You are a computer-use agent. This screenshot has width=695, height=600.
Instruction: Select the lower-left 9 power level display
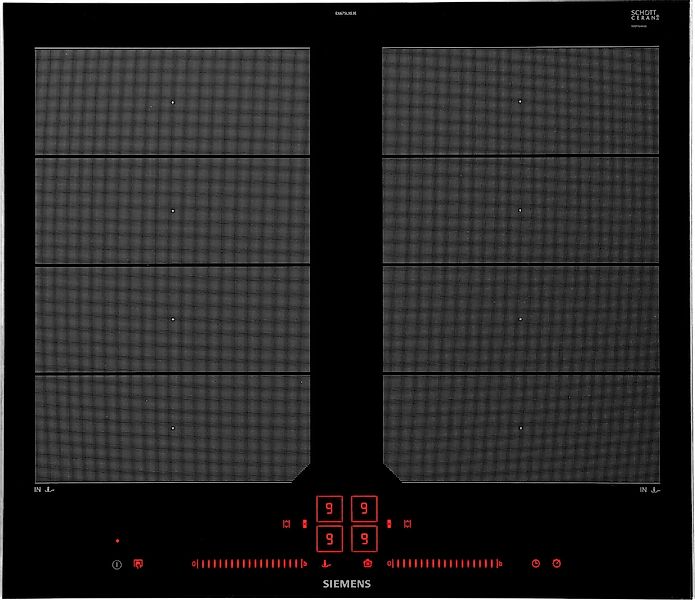click(329, 539)
